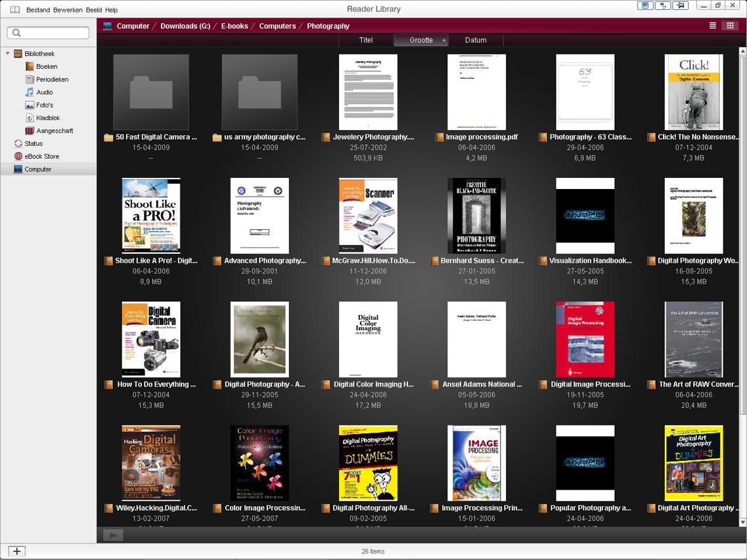Open the Foto's picture icon
Image resolution: width=747 pixels, height=560 pixels.
30,105
